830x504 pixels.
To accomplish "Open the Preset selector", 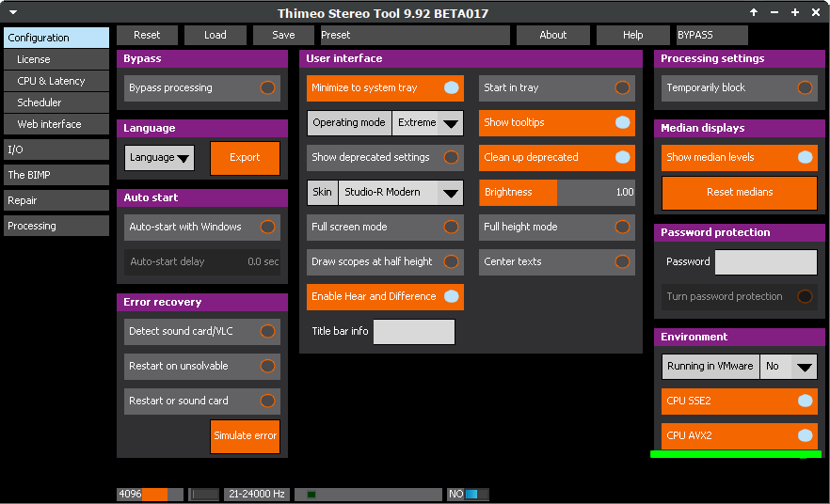I will [415, 35].
